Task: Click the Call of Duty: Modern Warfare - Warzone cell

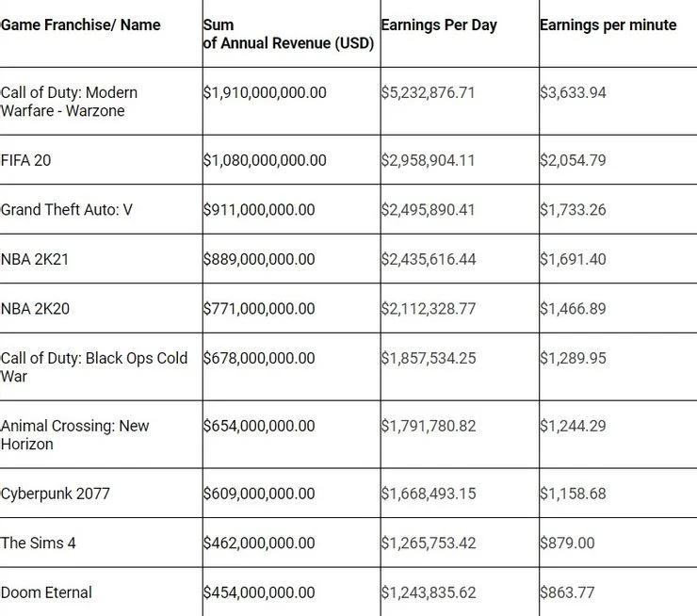Action: 69,101
